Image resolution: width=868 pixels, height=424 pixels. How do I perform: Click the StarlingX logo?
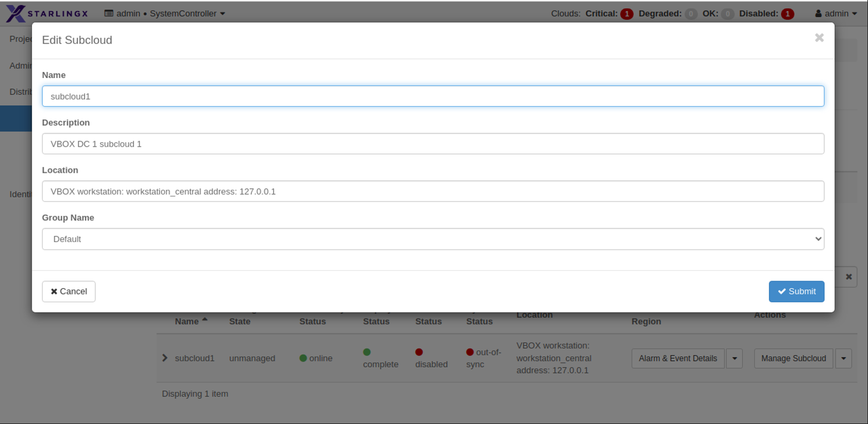click(47, 13)
